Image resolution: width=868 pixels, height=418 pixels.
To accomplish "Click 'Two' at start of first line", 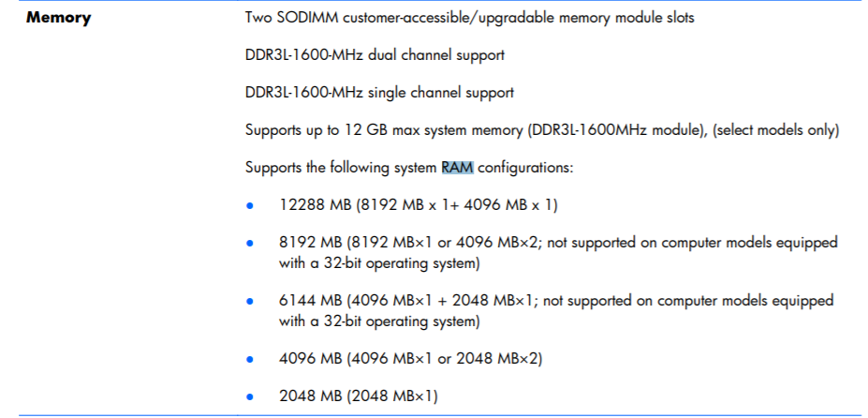I will pyautogui.click(x=259, y=18).
